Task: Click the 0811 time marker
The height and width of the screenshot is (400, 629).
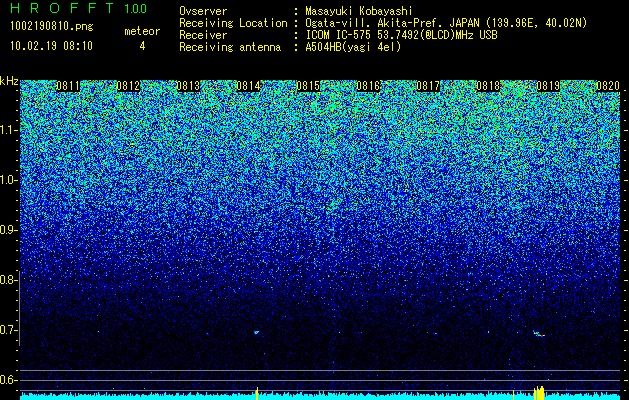Action: click(x=68, y=86)
